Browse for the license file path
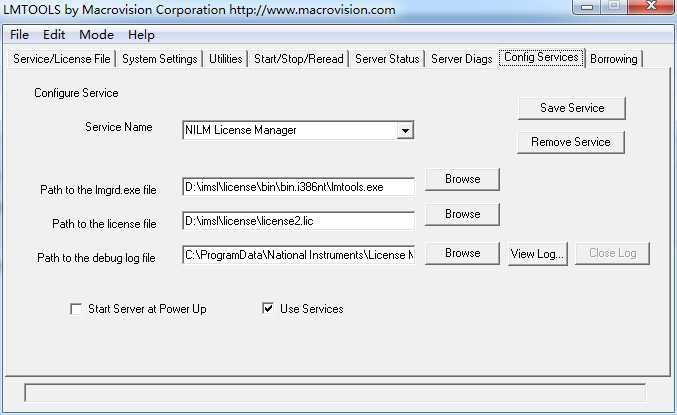 (x=462, y=214)
